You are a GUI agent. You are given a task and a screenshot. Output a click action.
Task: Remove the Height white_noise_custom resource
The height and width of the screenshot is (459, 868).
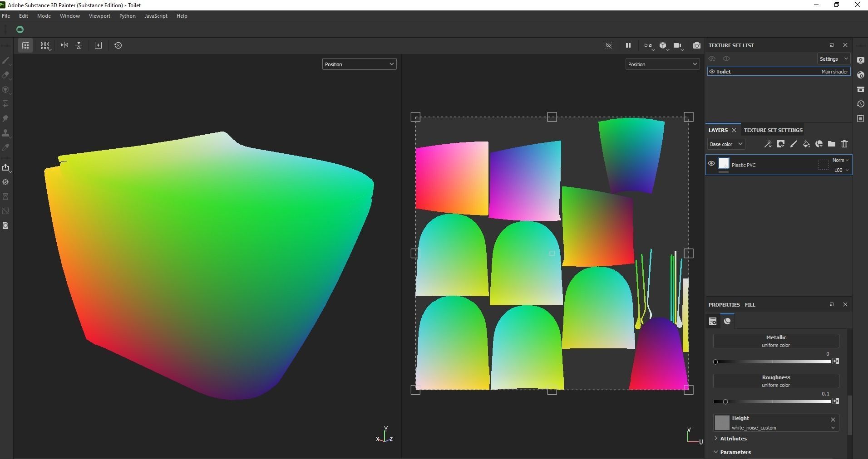[833, 420]
